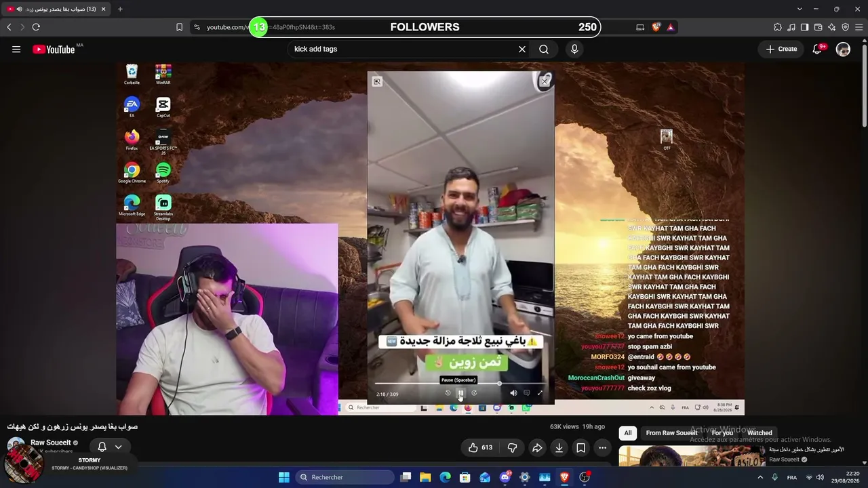The image size is (868, 488).
Task: Open the YouTube guide hamburger menu
Action: 16,49
